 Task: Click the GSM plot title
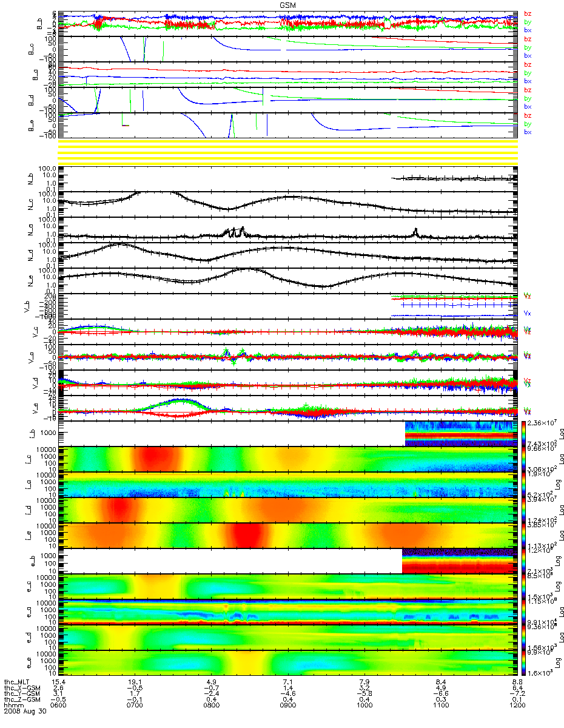point(288,5)
